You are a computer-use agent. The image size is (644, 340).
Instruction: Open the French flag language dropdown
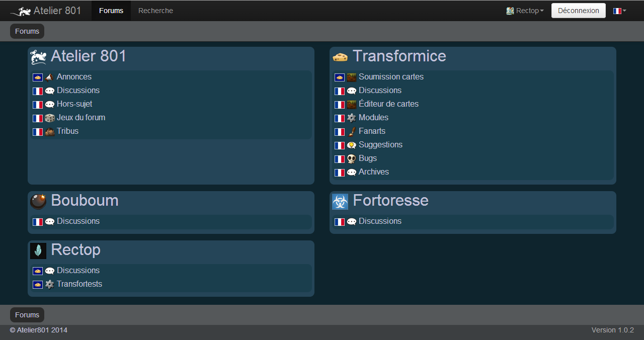[619, 11]
